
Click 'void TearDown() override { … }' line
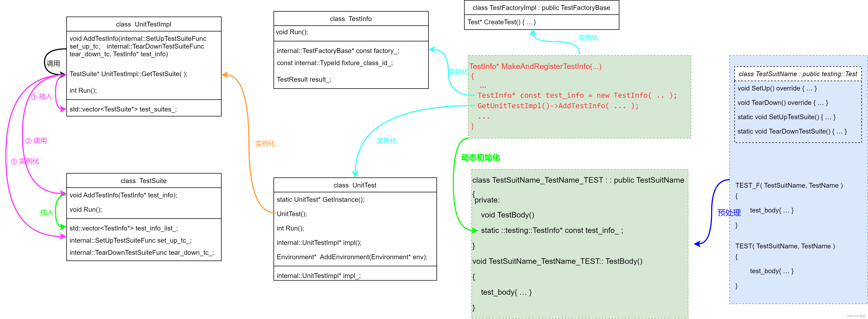point(783,103)
